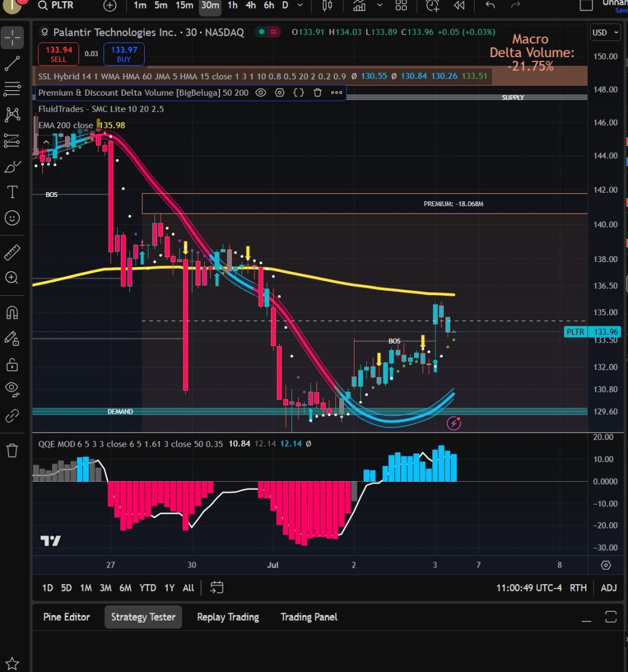The width and height of the screenshot is (628, 672).
Task: Open the go to date calendar
Action: pyautogui.click(x=216, y=587)
